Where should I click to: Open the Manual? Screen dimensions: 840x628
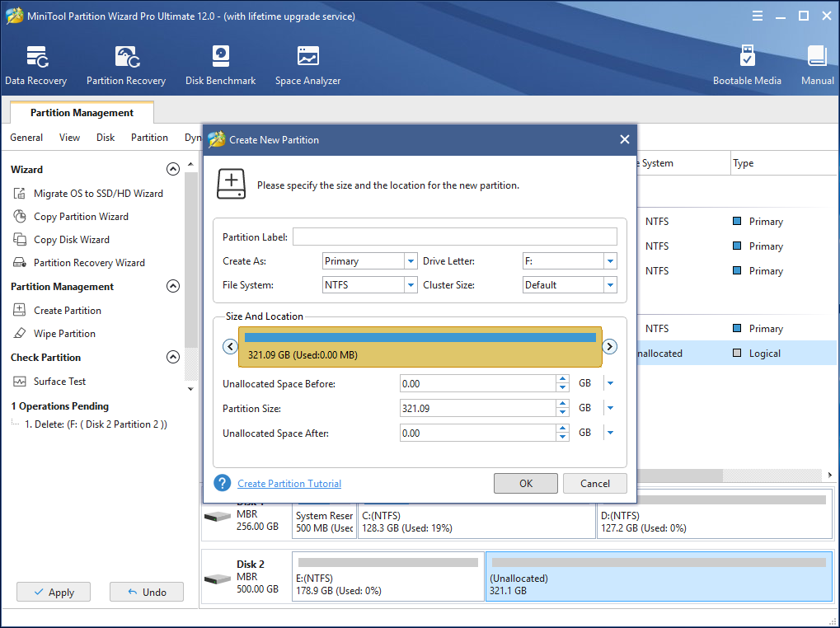click(x=817, y=66)
